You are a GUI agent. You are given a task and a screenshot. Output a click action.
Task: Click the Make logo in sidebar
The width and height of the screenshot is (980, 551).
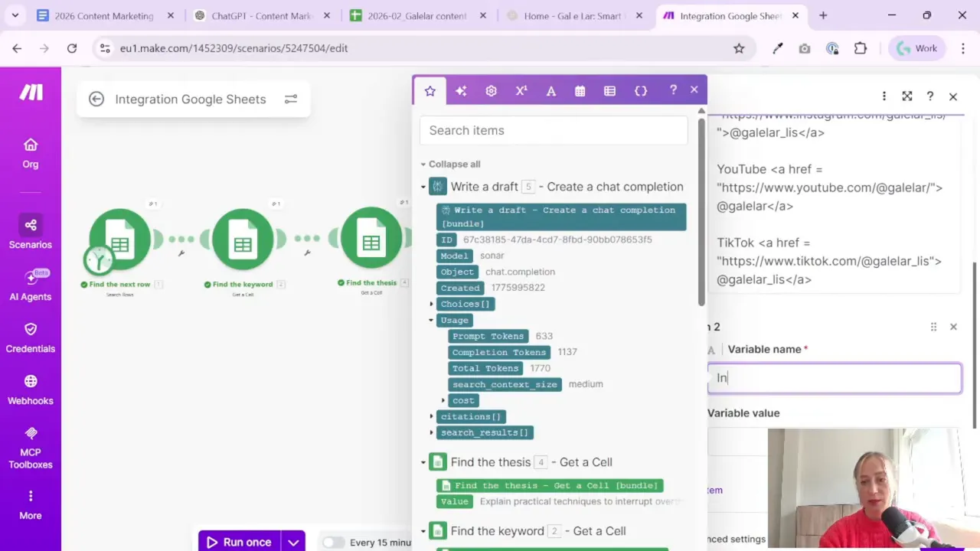(31, 93)
